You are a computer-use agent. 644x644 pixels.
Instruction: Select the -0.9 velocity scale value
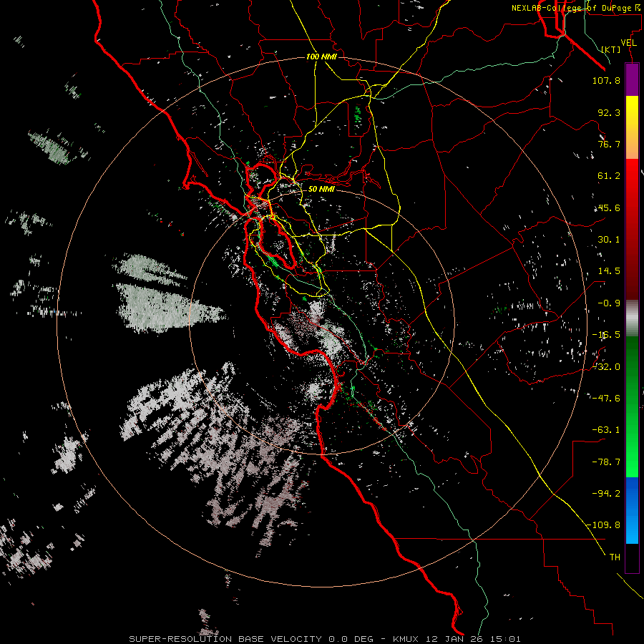click(x=609, y=303)
